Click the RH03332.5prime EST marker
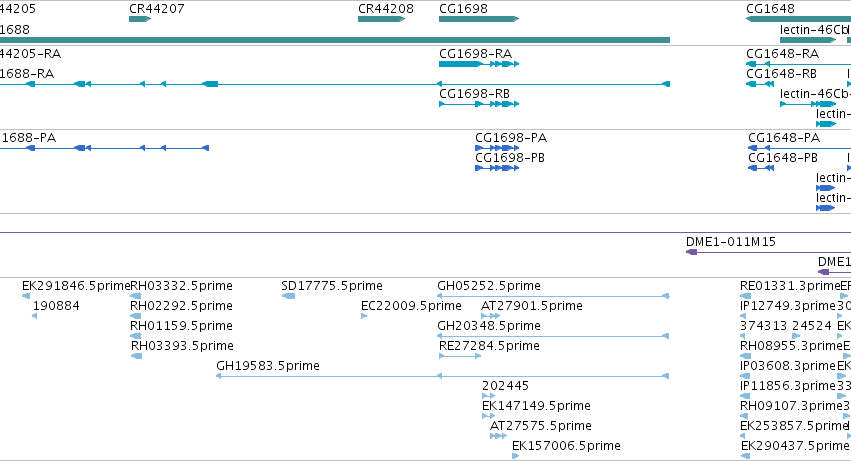The image size is (851, 461). tap(136, 296)
